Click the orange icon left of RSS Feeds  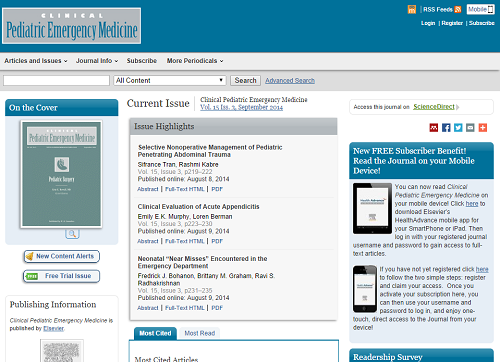pyautogui.click(x=412, y=9)
